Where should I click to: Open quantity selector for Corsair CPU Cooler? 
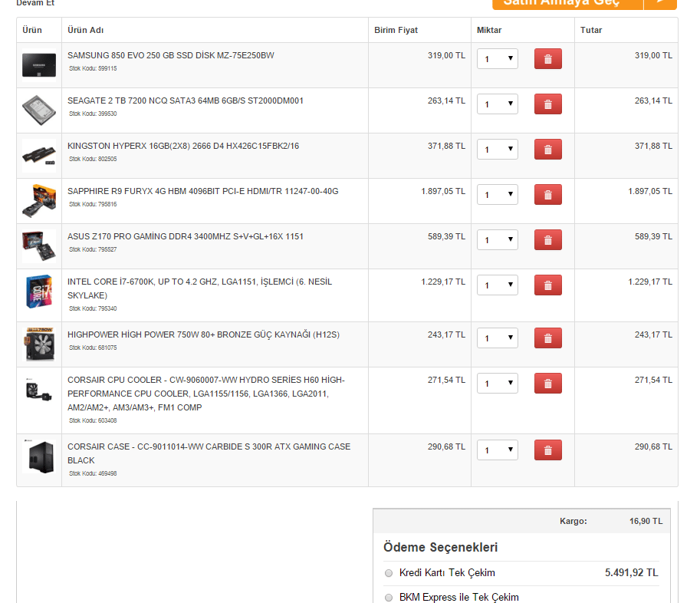tap(498, 384)
